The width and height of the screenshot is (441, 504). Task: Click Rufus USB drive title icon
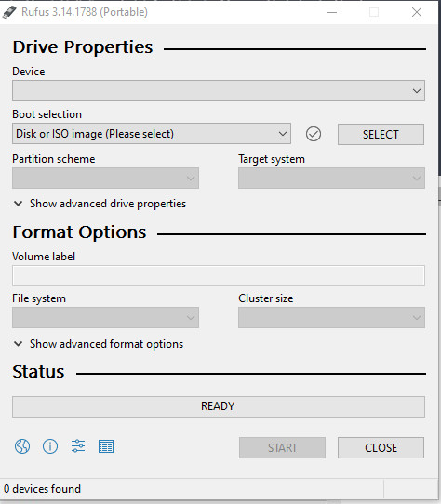coord(9,12)
